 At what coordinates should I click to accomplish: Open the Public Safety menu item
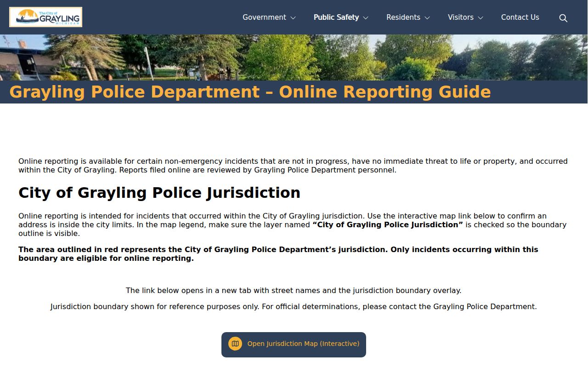point(336,17)
